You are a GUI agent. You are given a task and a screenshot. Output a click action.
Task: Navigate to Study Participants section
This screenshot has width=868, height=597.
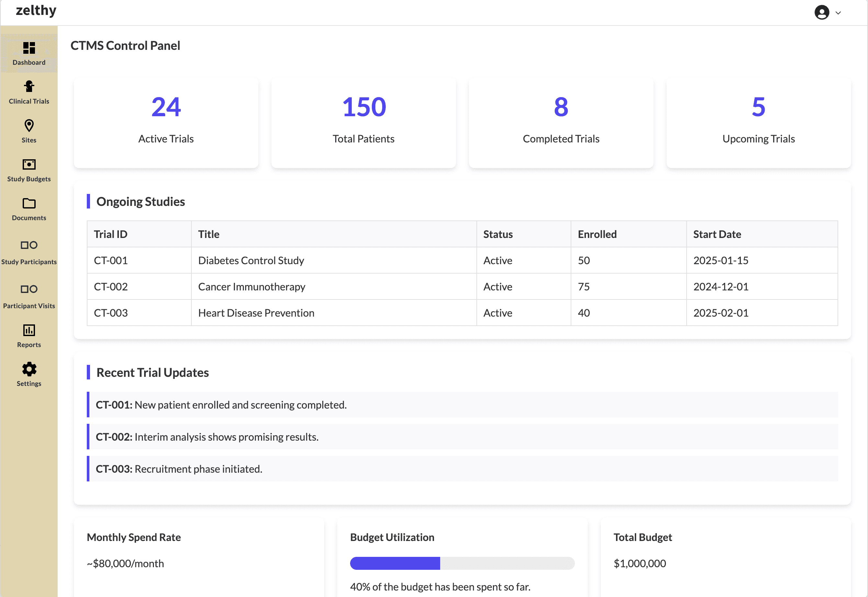pyautogui.click(x=29, y=253)
